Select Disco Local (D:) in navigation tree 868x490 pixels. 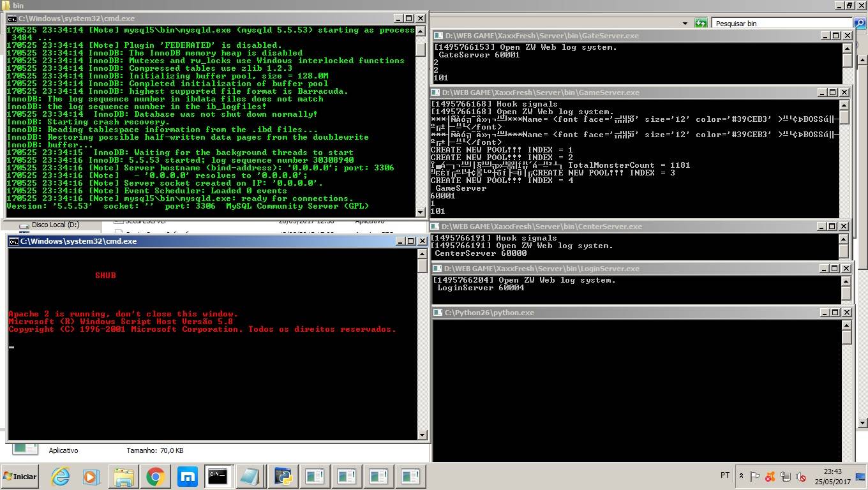55,225
